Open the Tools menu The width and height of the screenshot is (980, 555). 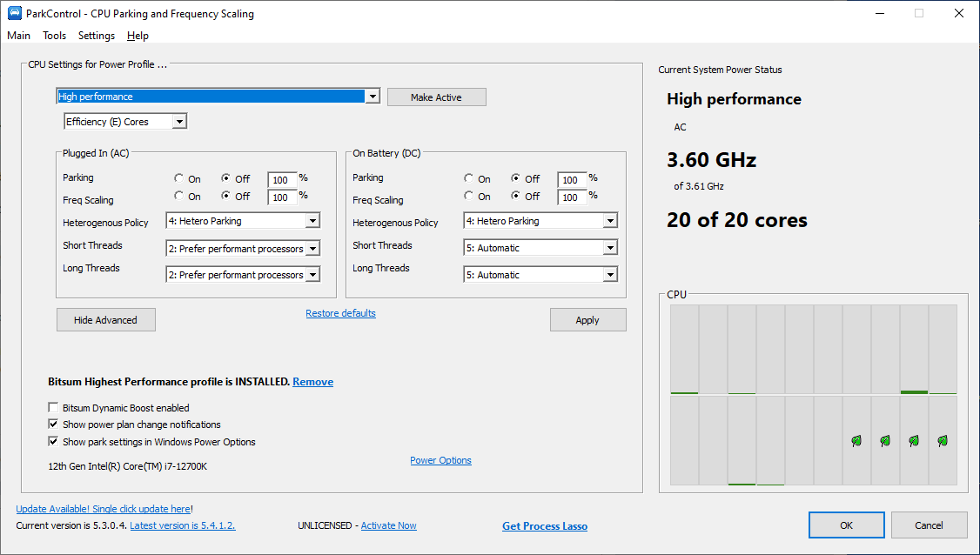54,36
